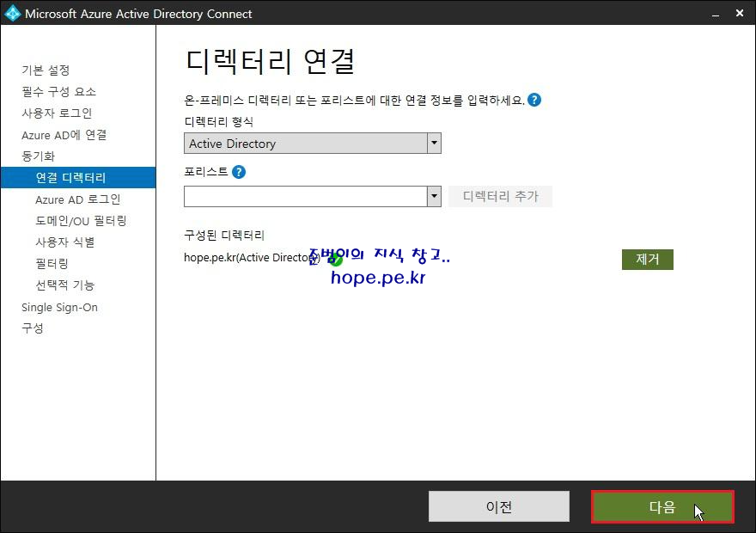Click the 구성된 디렉터리 label
This screenshot has width=756, height=533.
click(x=224, y=236)
